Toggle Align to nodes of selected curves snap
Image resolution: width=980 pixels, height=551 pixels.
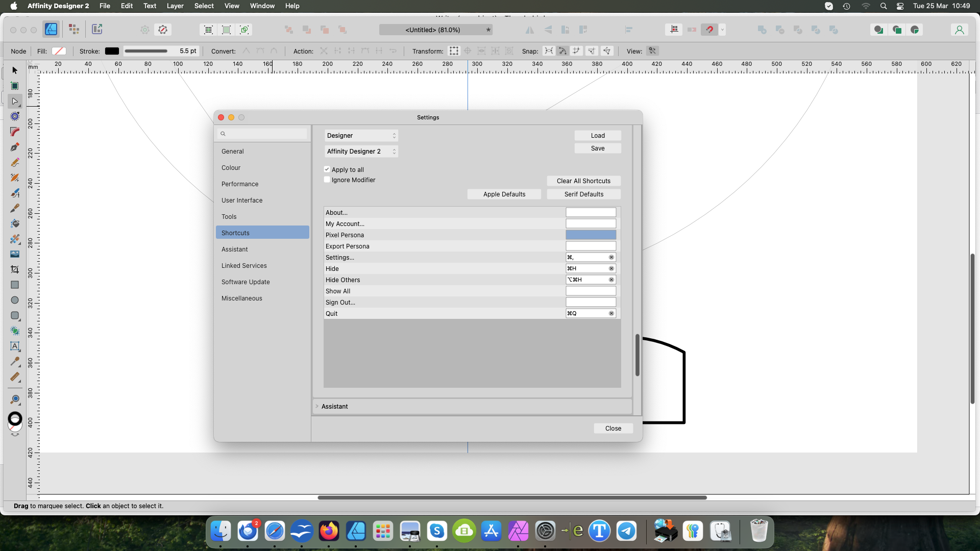pos(549,51)
